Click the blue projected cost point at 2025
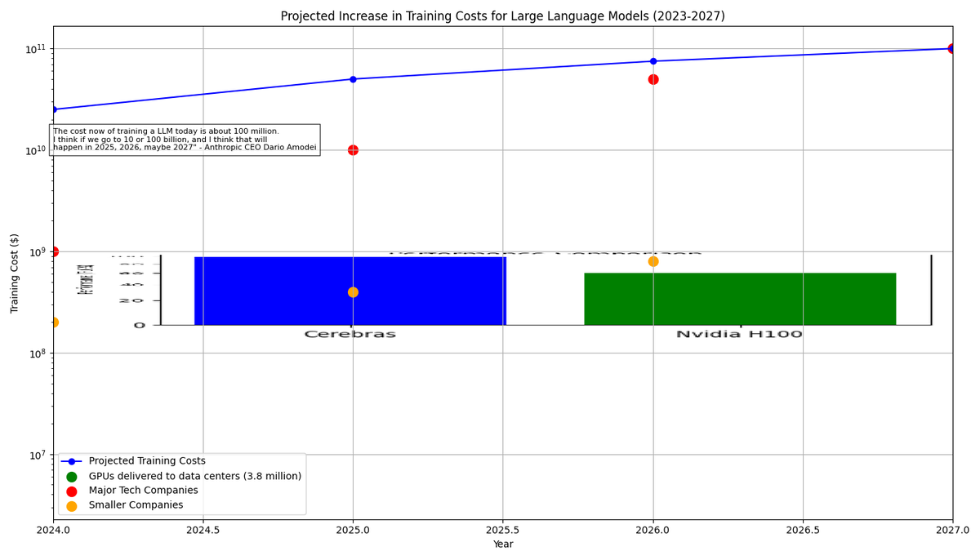Viewport: 980px width, 560px height. pos(353,79)
